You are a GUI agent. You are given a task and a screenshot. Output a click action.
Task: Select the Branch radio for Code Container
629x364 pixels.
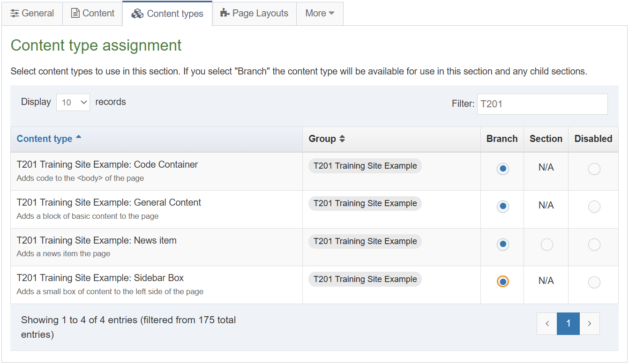coord(502,169)
